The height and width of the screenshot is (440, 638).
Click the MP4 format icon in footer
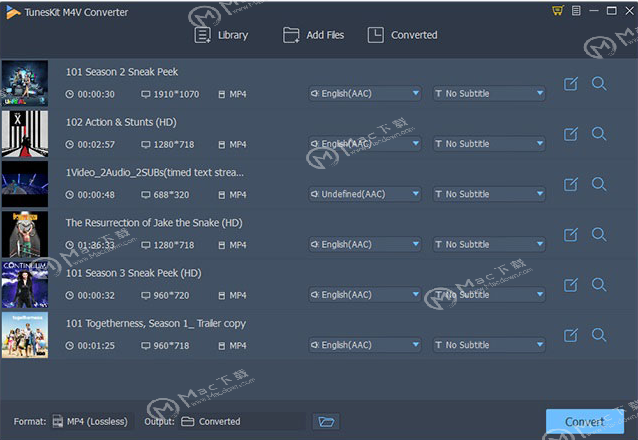pyautogui.click(x=58, y=422)
